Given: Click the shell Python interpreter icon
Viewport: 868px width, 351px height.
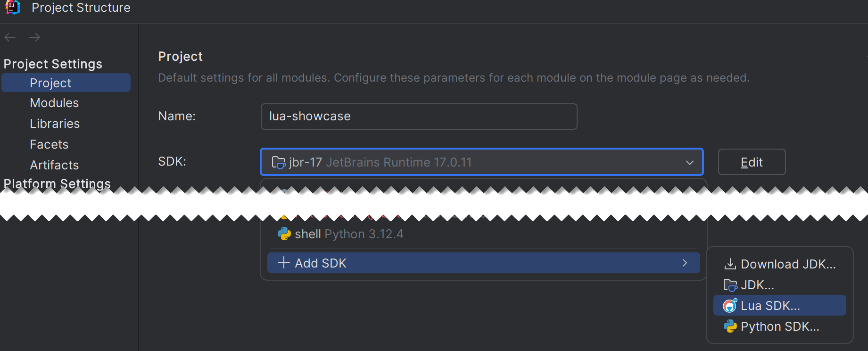Looking at the screenshot, I should [x=284, y=234].
